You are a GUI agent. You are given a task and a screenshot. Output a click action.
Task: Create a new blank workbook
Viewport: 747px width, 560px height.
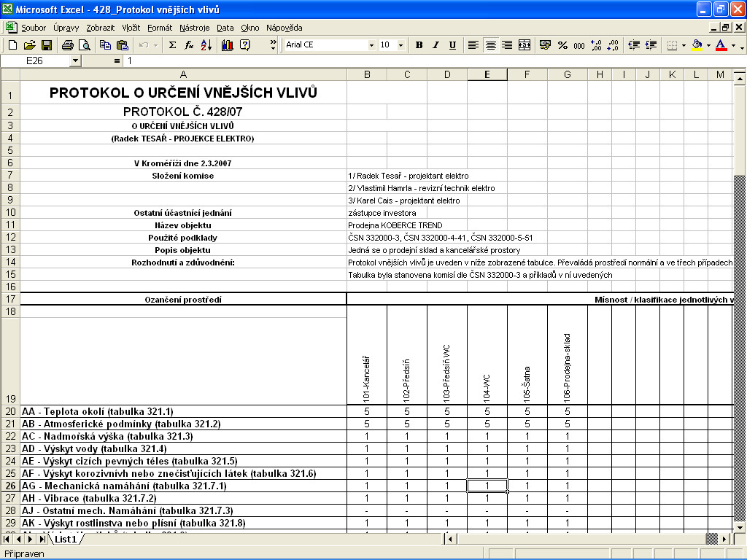(12, 44)
